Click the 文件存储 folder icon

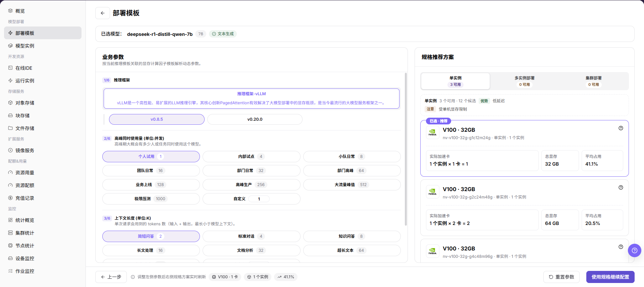click(x=10, y=128)
